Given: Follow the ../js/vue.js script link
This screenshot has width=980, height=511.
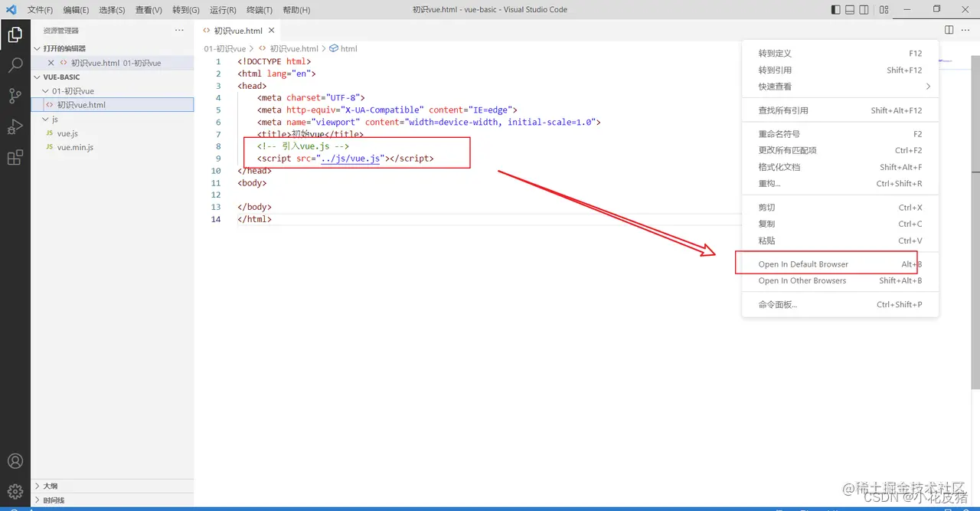Looking at the screenshot, I should pos(351,159).
